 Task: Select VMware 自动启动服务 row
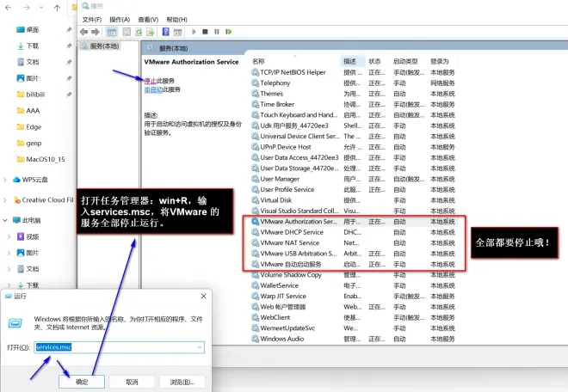pos(353,264)
